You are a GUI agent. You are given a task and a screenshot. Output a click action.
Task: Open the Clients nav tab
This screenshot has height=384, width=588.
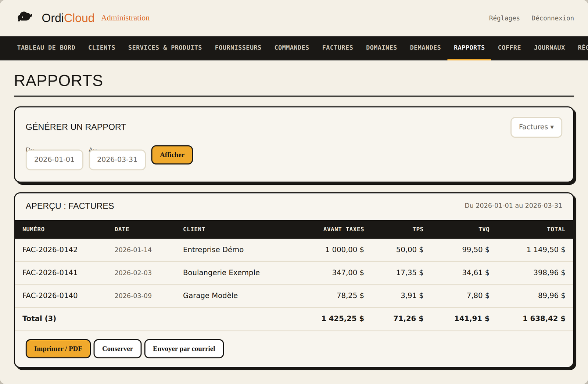coord(102,48)
